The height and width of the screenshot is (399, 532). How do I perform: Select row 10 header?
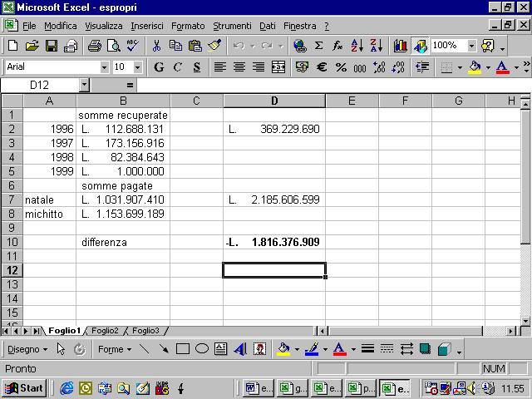[x=12, y=242]
